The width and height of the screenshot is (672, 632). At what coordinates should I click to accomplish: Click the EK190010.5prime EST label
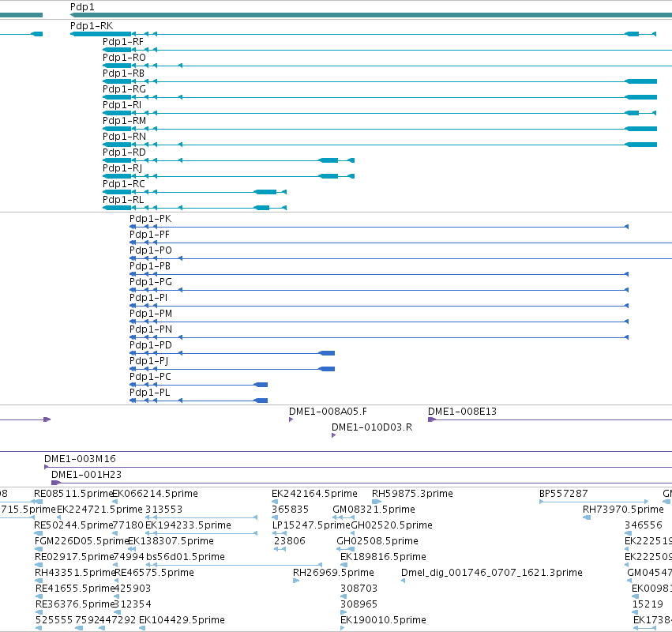[383, 620]
